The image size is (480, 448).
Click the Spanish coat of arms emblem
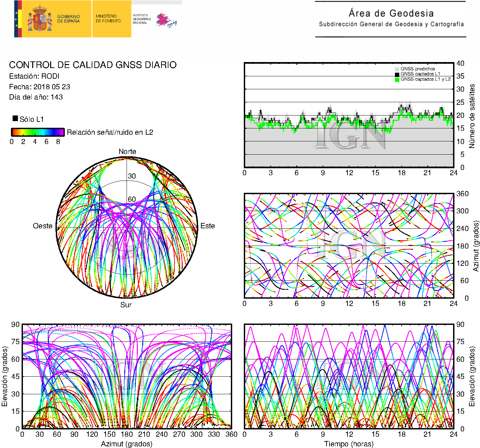click(x=40, y=19)
